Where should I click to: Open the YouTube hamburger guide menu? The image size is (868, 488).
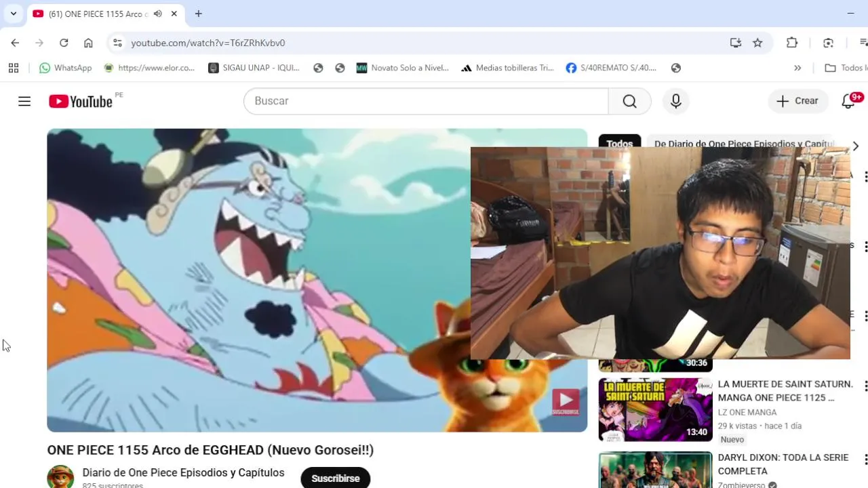(x=24, y=101)
